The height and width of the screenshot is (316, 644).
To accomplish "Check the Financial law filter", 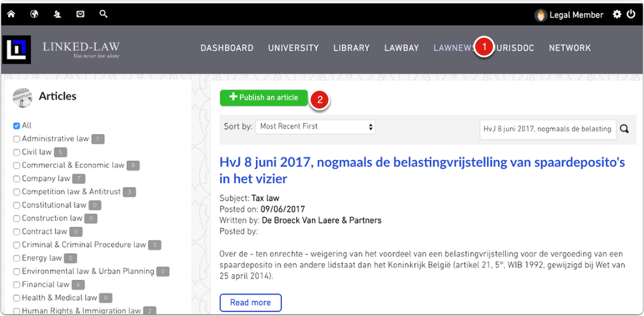I will (x=17, y=285).
